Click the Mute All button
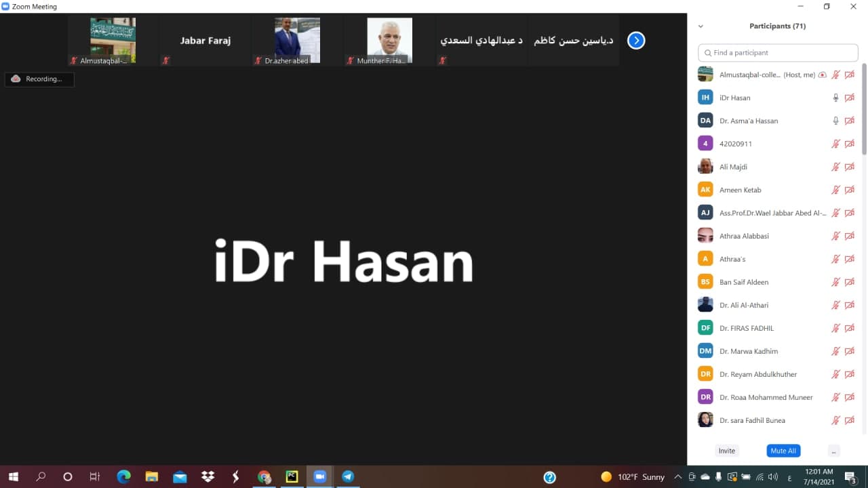Screen dimensions: 868x488 click(x=783, y=451)
